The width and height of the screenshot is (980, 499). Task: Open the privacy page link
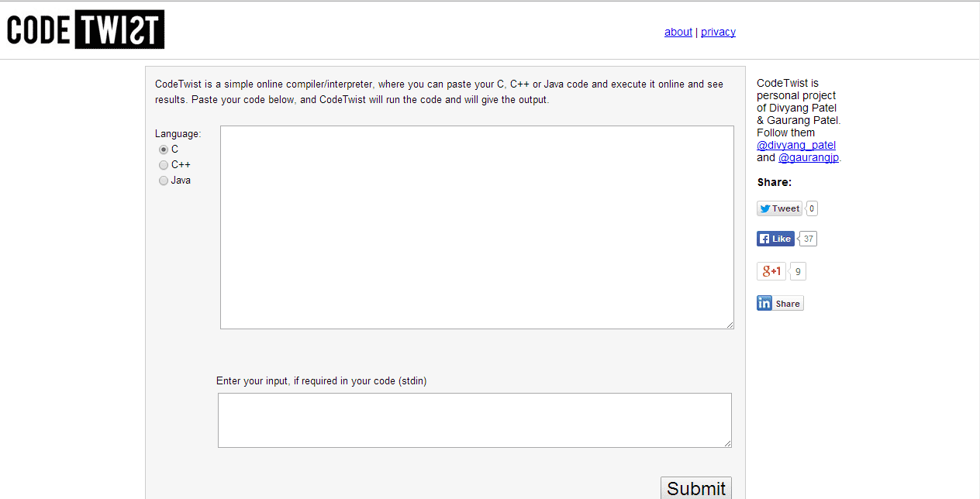point(718,32)
